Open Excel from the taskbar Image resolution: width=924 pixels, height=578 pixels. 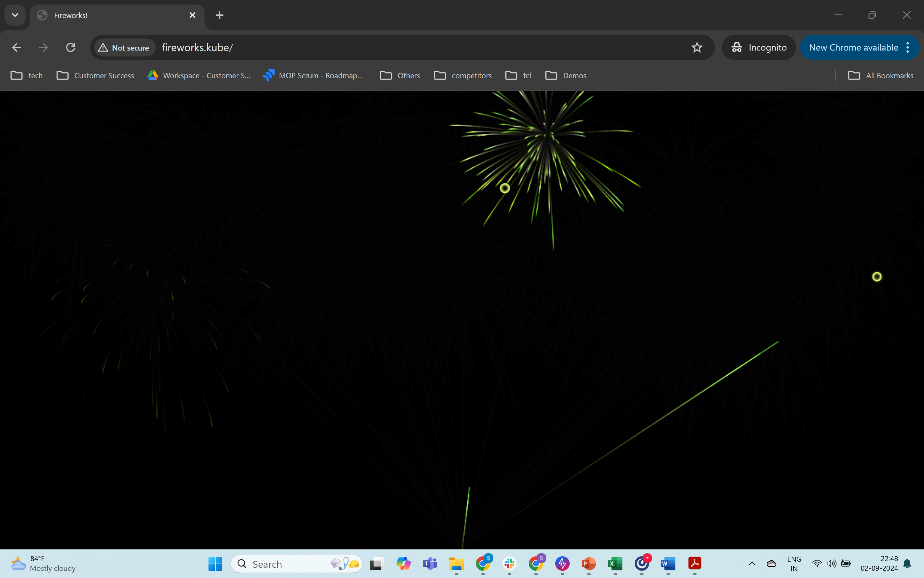615,564
